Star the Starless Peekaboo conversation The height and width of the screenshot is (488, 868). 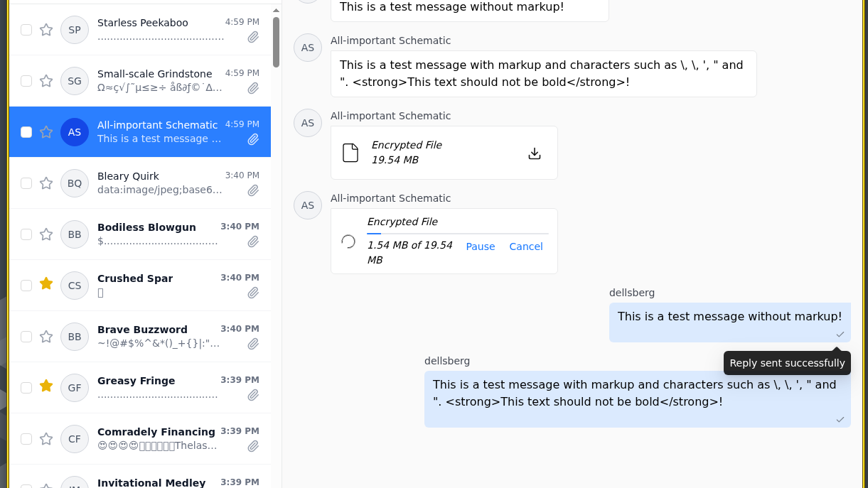click(46, 30)
